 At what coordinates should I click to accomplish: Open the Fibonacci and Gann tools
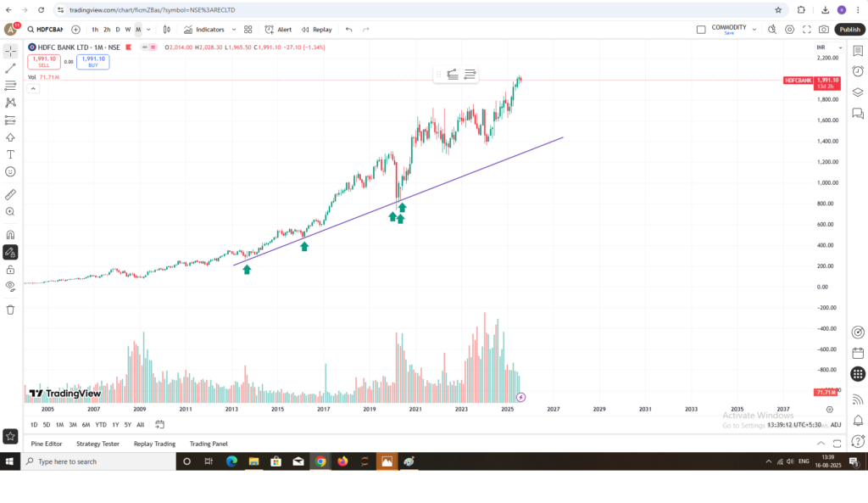10,86
